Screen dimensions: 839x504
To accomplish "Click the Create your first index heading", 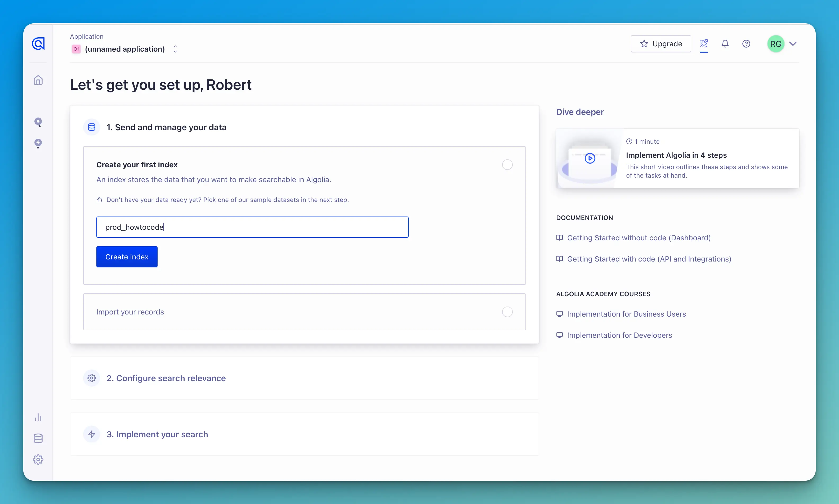I will click(137, 165).
